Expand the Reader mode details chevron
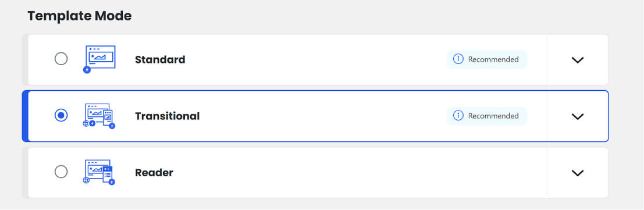 point(578,173)
